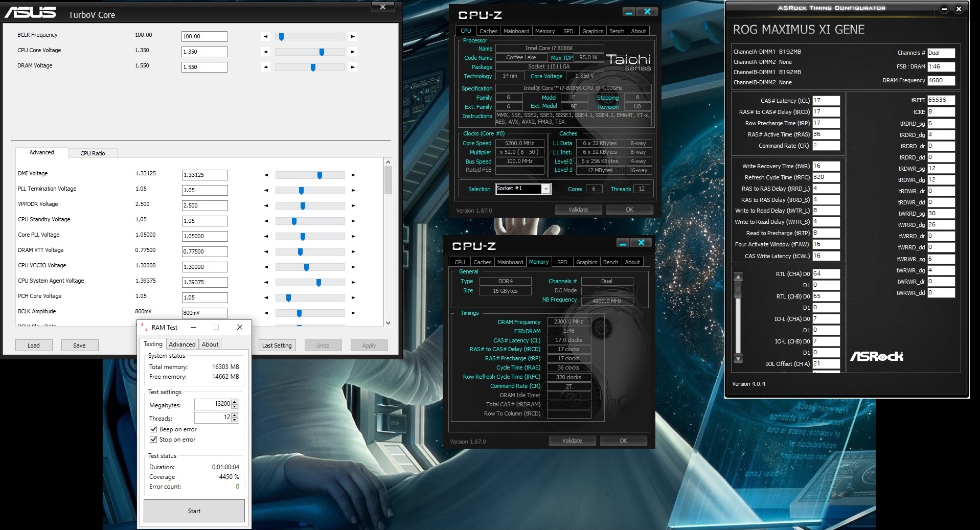
Task: Open Bench tab in CPU-Z processor window
Action: coord(617,31)
